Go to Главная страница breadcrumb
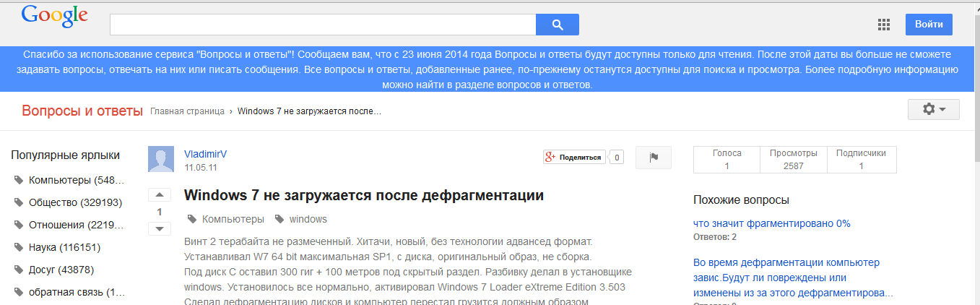The height and width of the screenshot is (305, 980). coord(187,111)
